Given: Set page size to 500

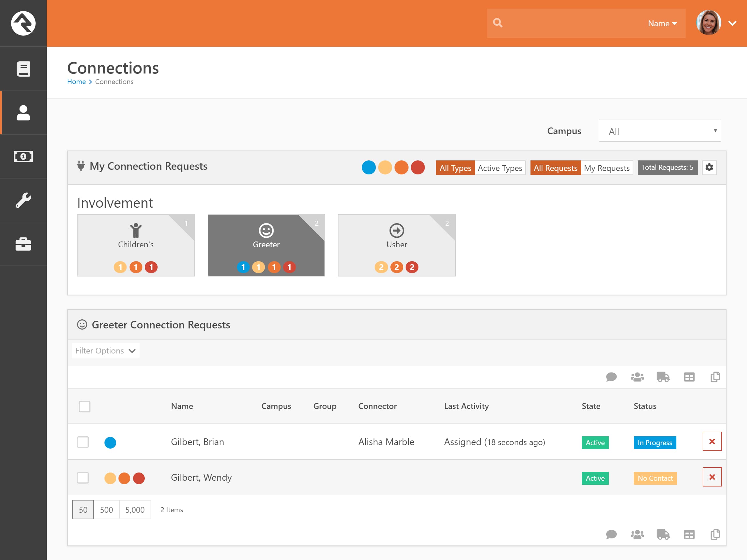Looking at the screenshot, I should pyautogui.click(x=107, y=510).
